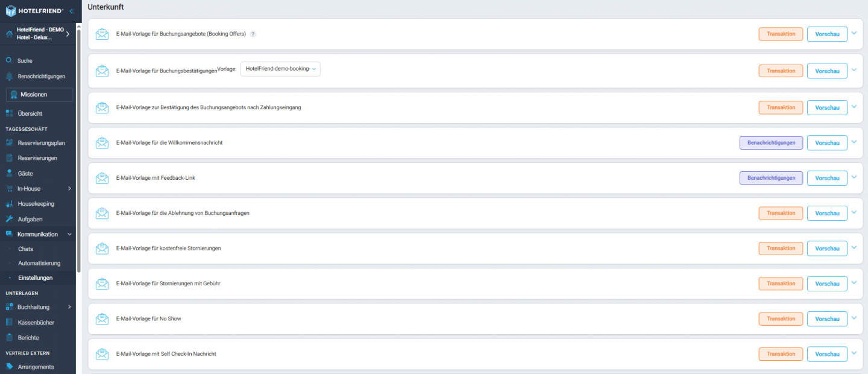
Task: Open the Reservierungsplan menu item
Action: 41,143
